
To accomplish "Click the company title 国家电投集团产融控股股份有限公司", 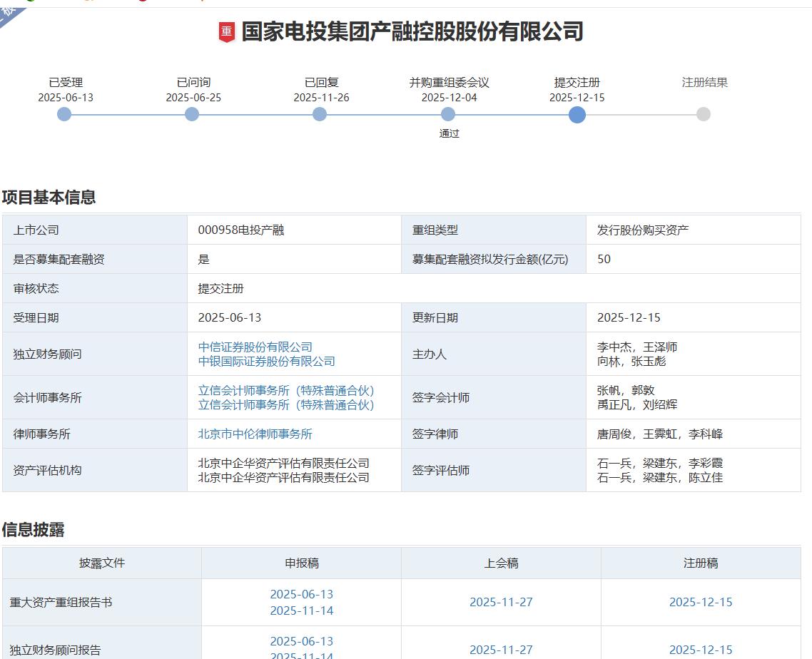I will point(412,31).
